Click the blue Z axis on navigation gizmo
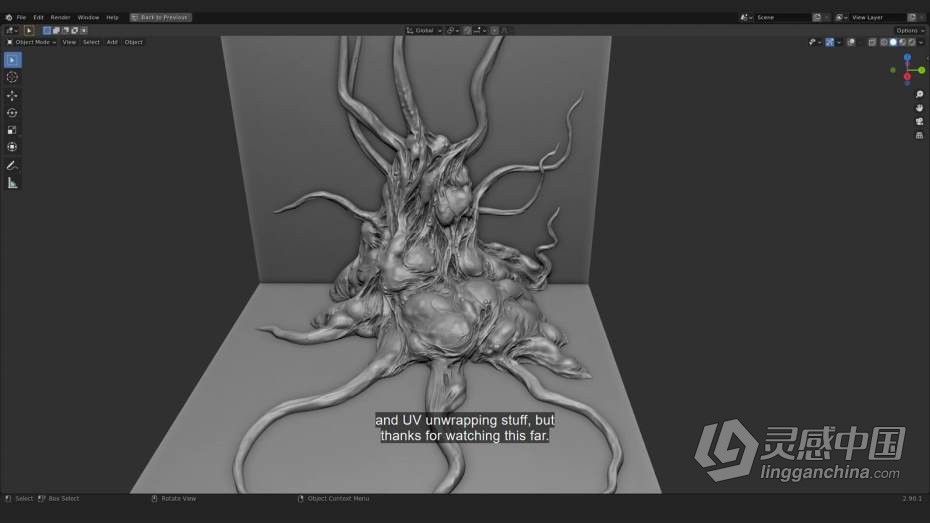Image resolution: width=930 pixels, height=523 pixels. pos(907,58)
